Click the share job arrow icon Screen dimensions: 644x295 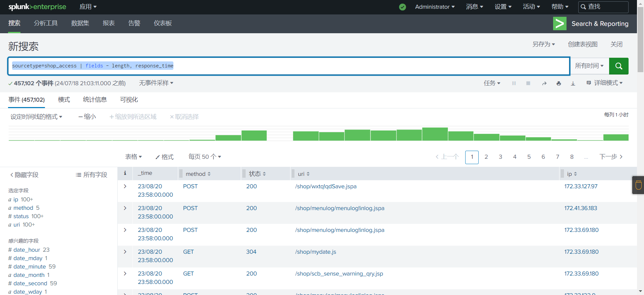(x=544, y=84)
